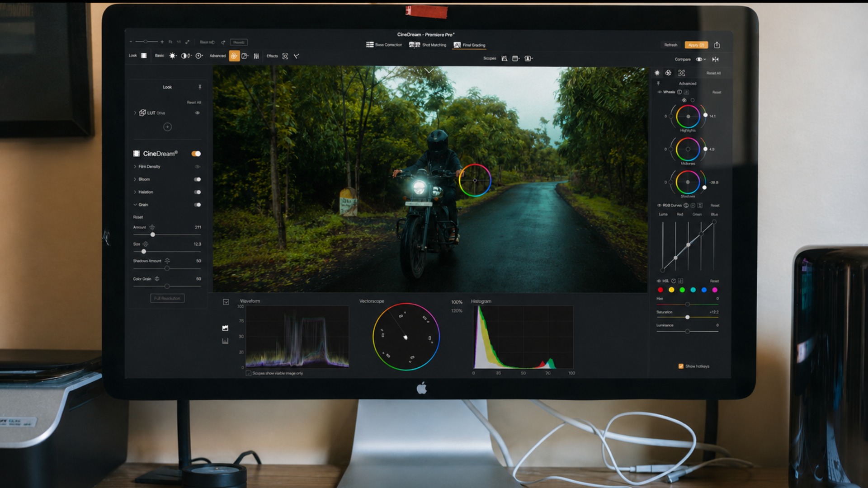Expand the LUT Drive row
This screenshot has width=868, height=488.
point(135,113)
